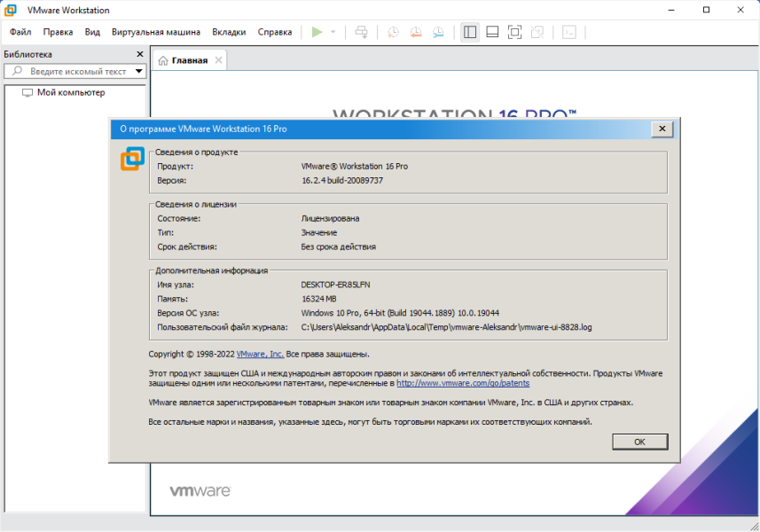The width and height of the screenshot is (760, 532).
Task: Click the Revert to Snapshot icon
Action: tap(415, 32)
